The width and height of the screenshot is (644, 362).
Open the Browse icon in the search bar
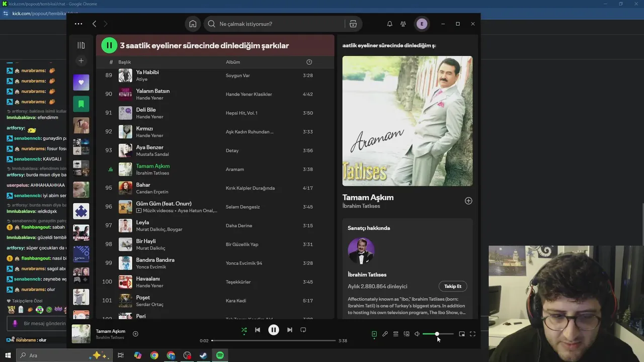coord(353,24)
